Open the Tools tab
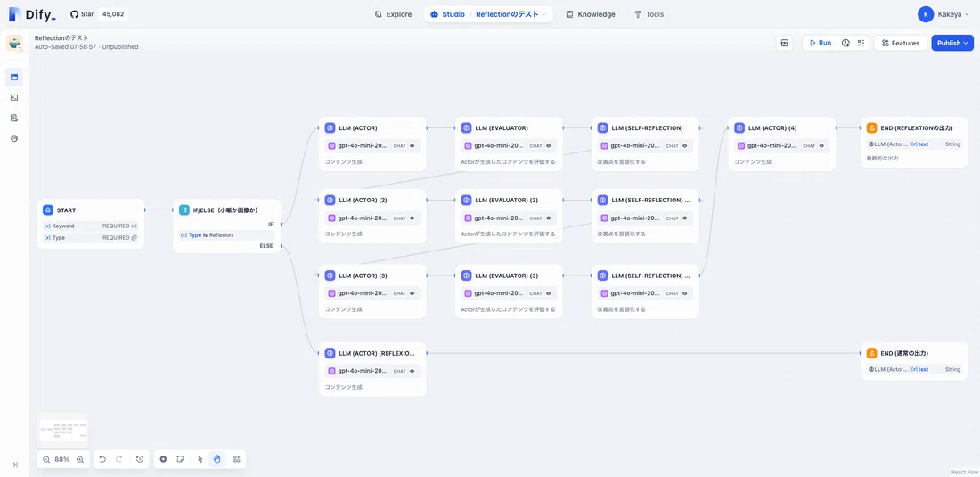The height and width of the screenshot is (477, 980). point(649,14)
